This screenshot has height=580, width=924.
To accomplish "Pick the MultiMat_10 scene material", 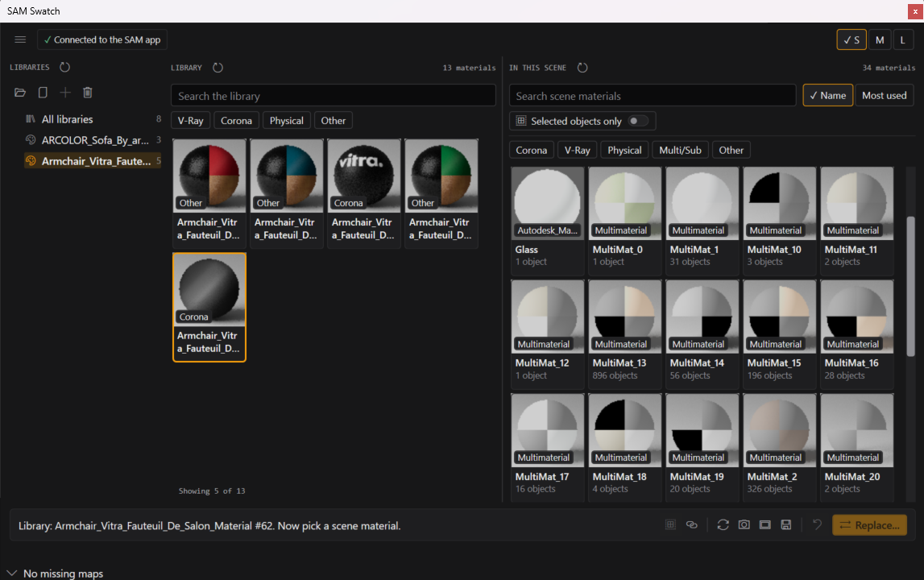I will tap(780, 221).
